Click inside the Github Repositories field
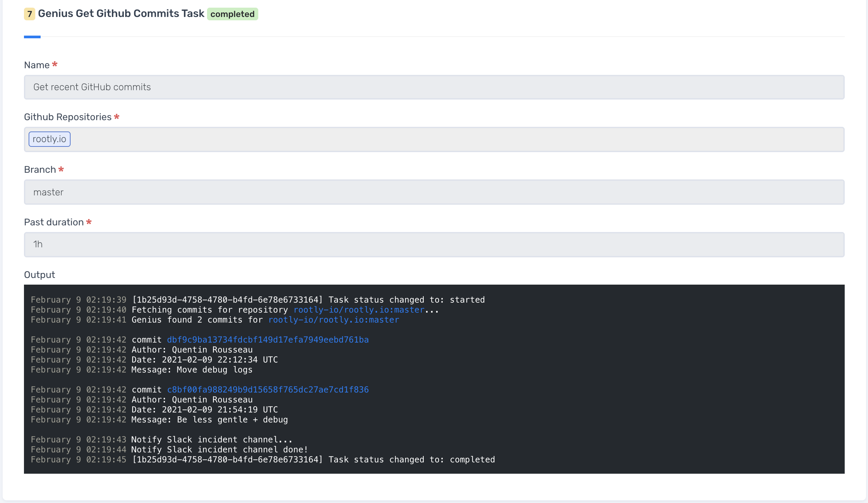This screenshot has width=868, height=503. (x=434, y=139)
